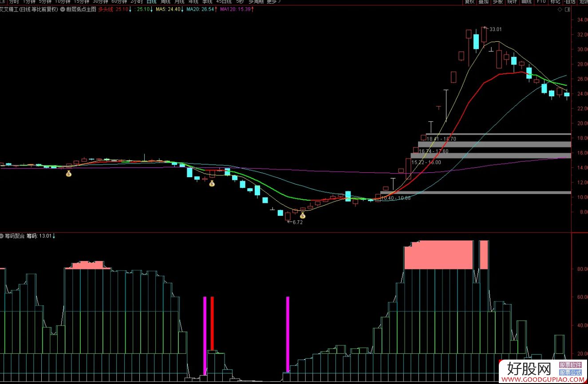This screenshot has width=588, height=384.
Task: Click the 16.74 - 17.60 gap zone label
Action: (x=434, y=151)
